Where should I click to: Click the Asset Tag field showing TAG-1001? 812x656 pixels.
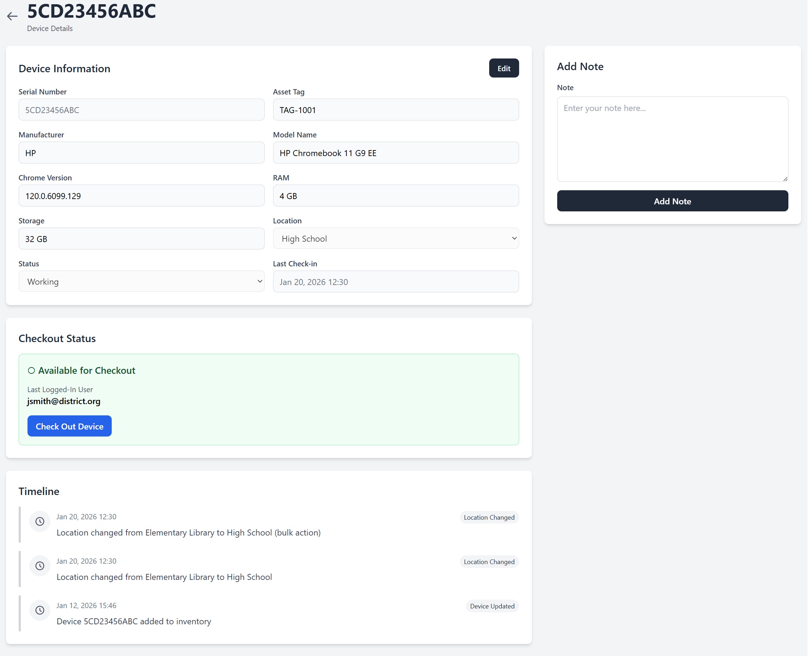click(x=395, y=110)
